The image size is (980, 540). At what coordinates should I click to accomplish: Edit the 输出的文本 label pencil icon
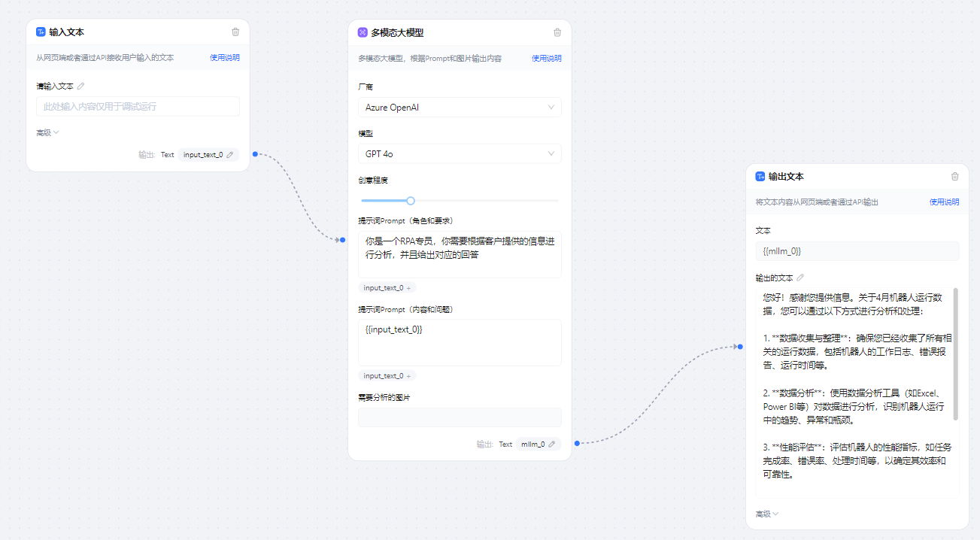click(800, 278)
